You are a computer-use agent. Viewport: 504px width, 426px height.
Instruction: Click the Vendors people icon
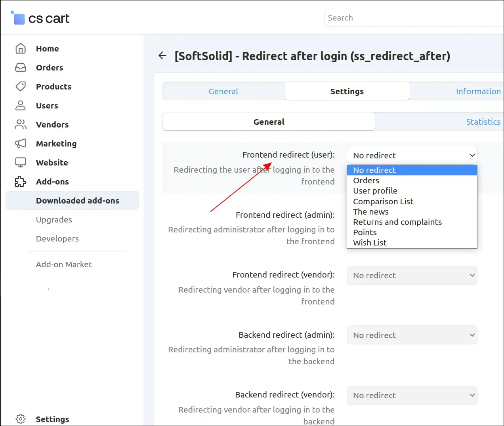pos(21,124)
